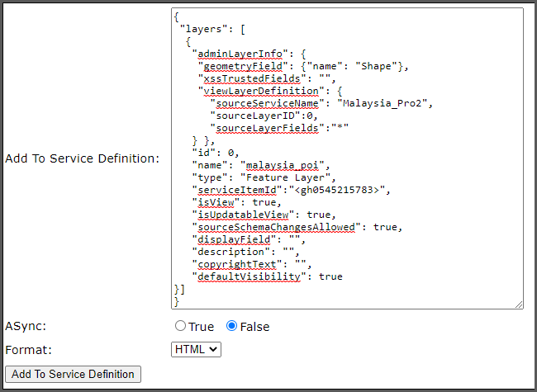This screenshot has width=537, height=392.
Task: Open the Format HTML dropdown
Action: [x=196, y=349]
